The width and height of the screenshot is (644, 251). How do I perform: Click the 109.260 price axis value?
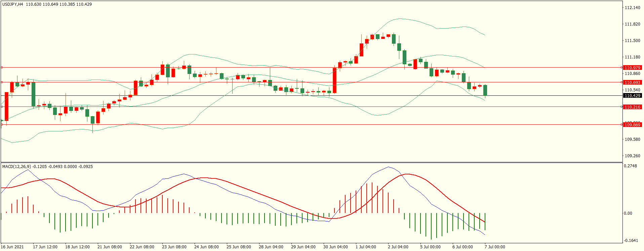pyautogui.click(x=632, y=156)
